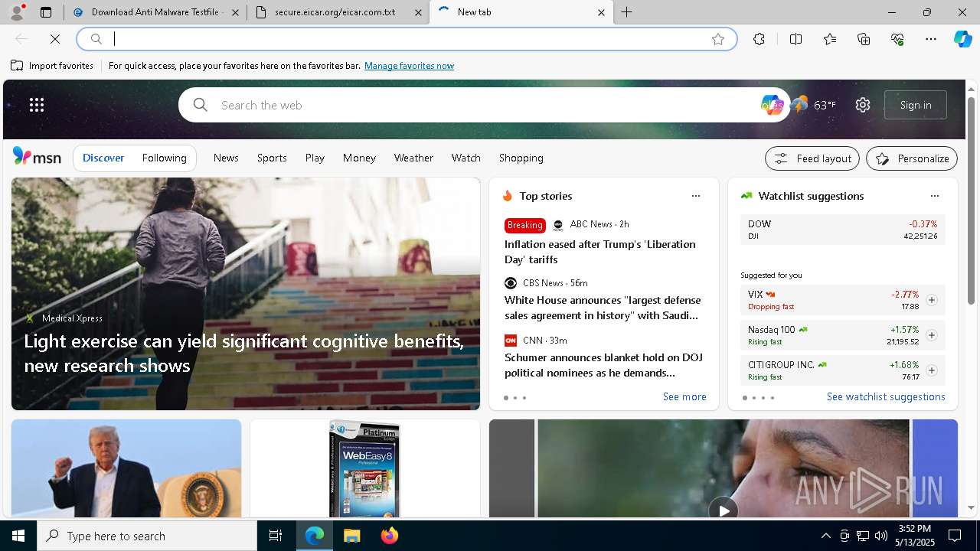Open Schumer announces blanket hold story
Image resolution: width=980 pixels, height=551 pixels.
[603, 365]
